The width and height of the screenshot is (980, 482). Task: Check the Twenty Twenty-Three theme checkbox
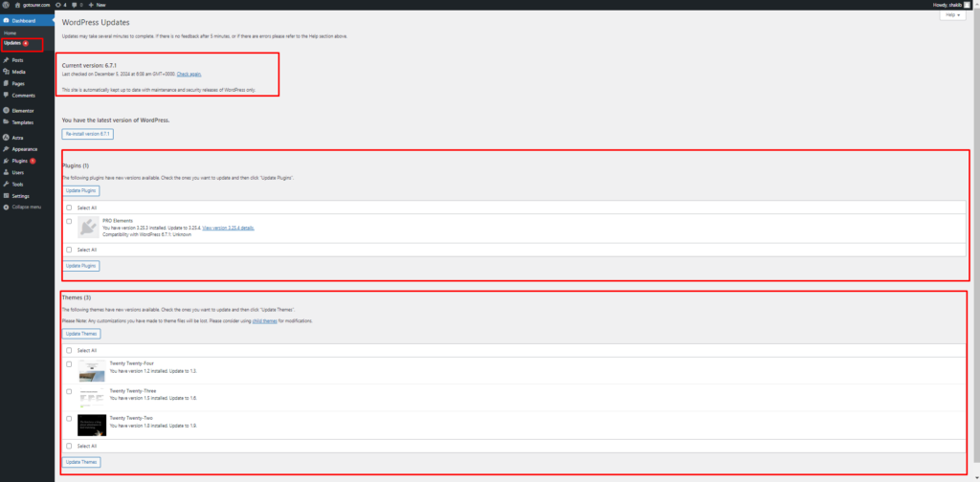(69, 391)
